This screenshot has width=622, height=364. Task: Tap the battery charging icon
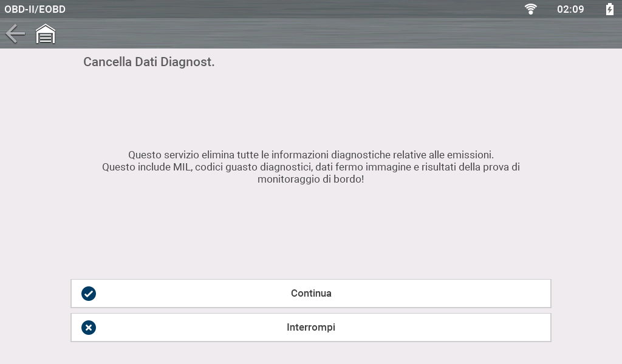click(x=609, y=9)
